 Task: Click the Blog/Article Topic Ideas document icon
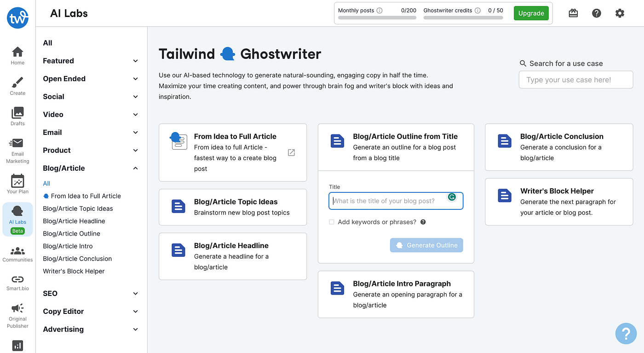pyautogui.click(x=178, y=206)
